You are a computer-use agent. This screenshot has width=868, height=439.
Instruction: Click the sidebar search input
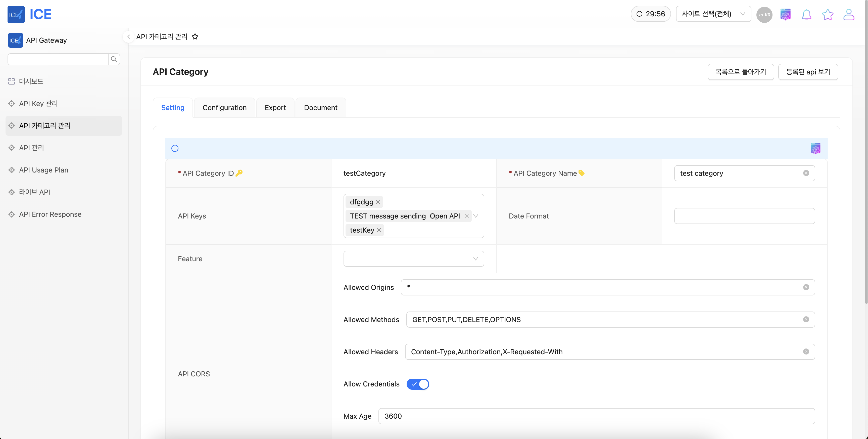[58, 59]
